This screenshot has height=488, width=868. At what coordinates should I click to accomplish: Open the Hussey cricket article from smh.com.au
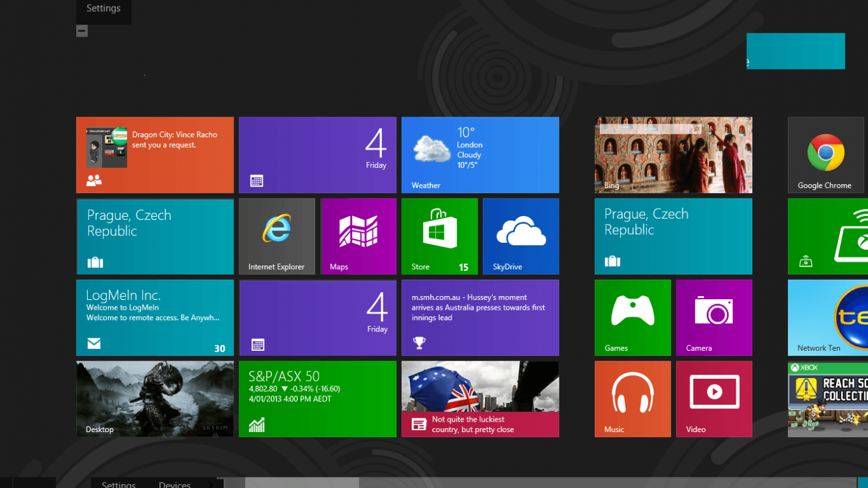480,317
